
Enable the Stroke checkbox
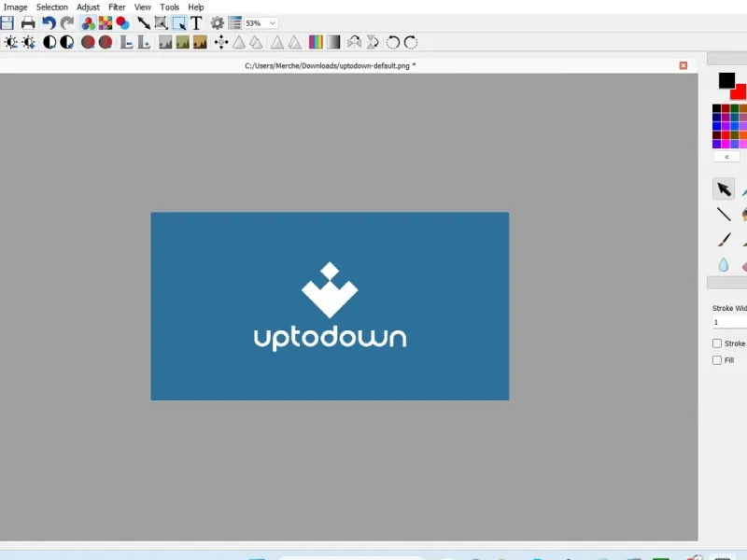pos(717,343)
